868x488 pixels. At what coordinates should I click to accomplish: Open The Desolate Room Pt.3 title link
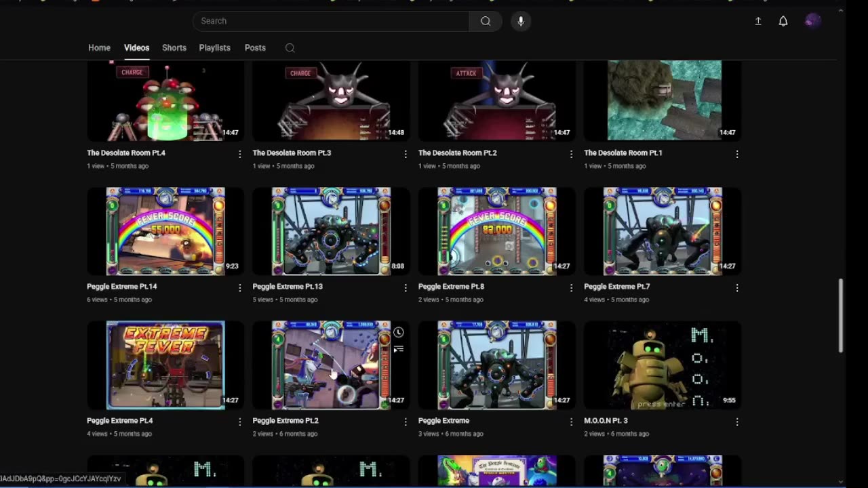tap(292, 153)
